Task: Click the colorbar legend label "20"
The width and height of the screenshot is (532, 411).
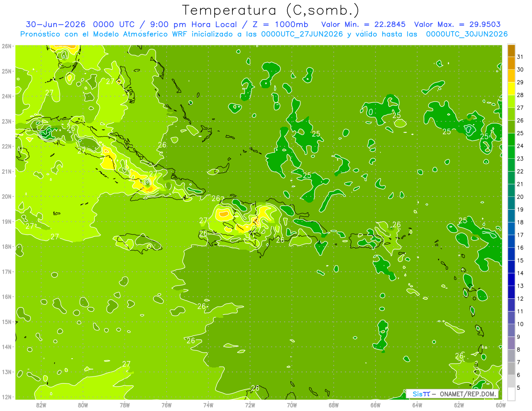Action: (520, 197)
